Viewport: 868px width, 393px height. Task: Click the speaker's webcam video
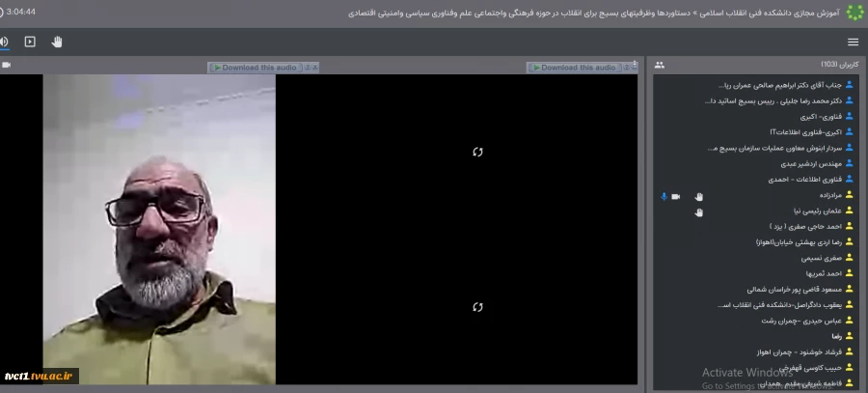click(159, 230)
